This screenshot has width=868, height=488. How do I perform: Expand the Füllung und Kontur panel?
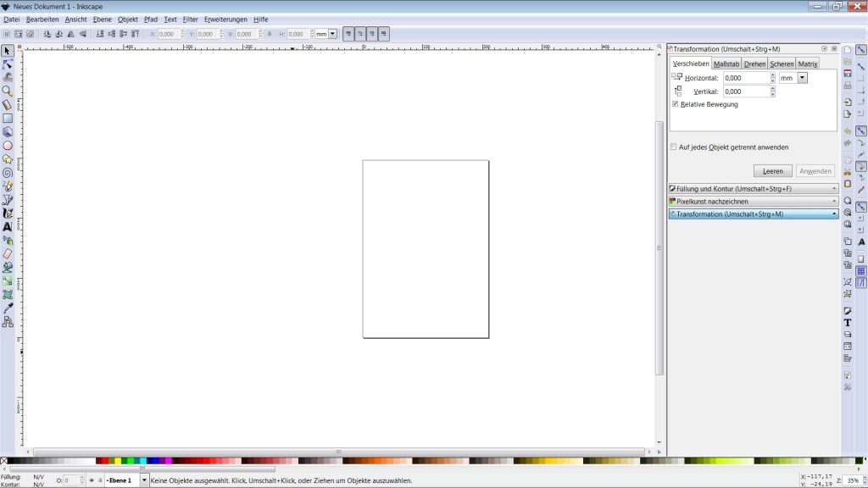coord(753,189)
